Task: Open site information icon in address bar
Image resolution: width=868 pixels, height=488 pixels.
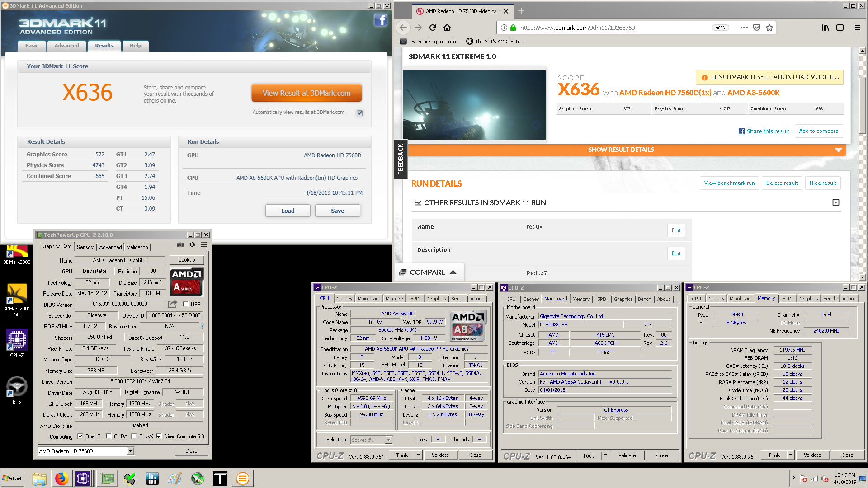Action: [x=504, y=28]
